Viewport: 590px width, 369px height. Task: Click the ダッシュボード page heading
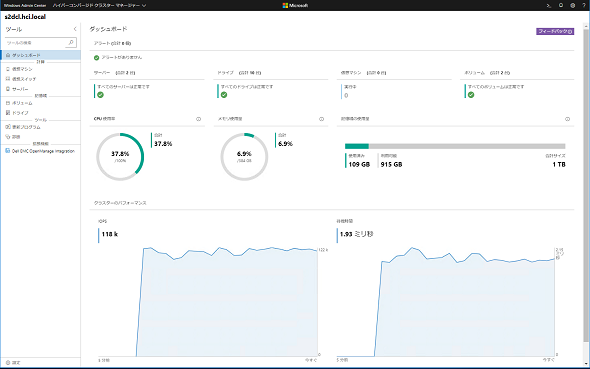(x=108, y=29)
